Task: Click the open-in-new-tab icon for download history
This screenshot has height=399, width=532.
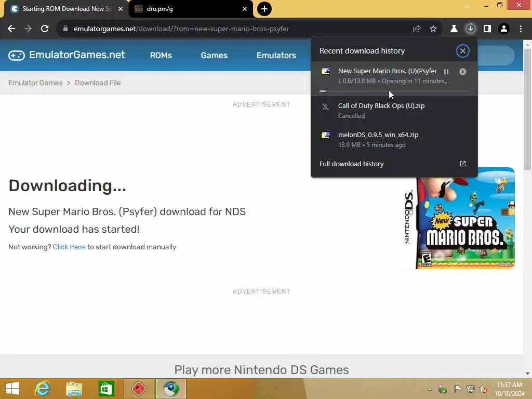Action: coord(462,164)
